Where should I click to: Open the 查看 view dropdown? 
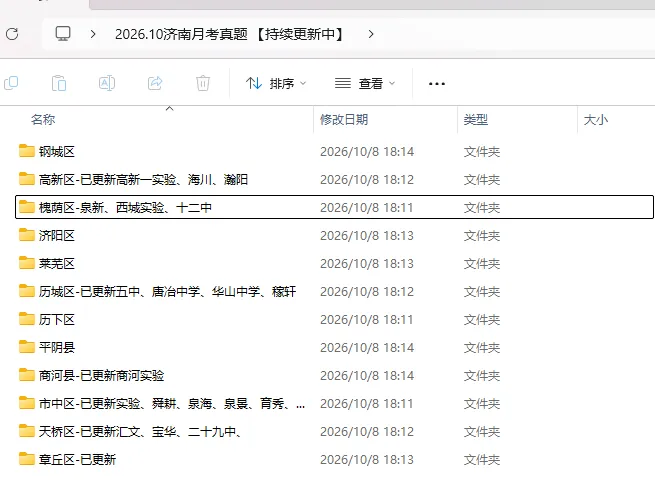coord(365,84)
